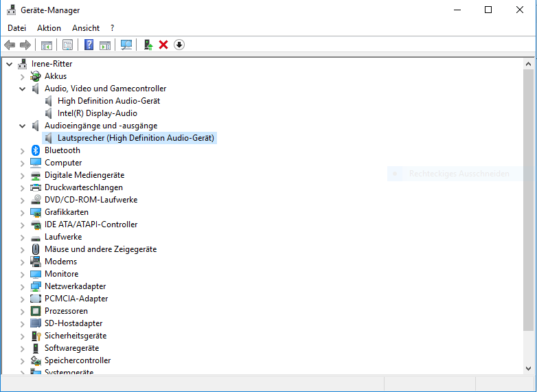Expand the Softwaregeräte category
537x392 pixels.
(x=22, y=348)
